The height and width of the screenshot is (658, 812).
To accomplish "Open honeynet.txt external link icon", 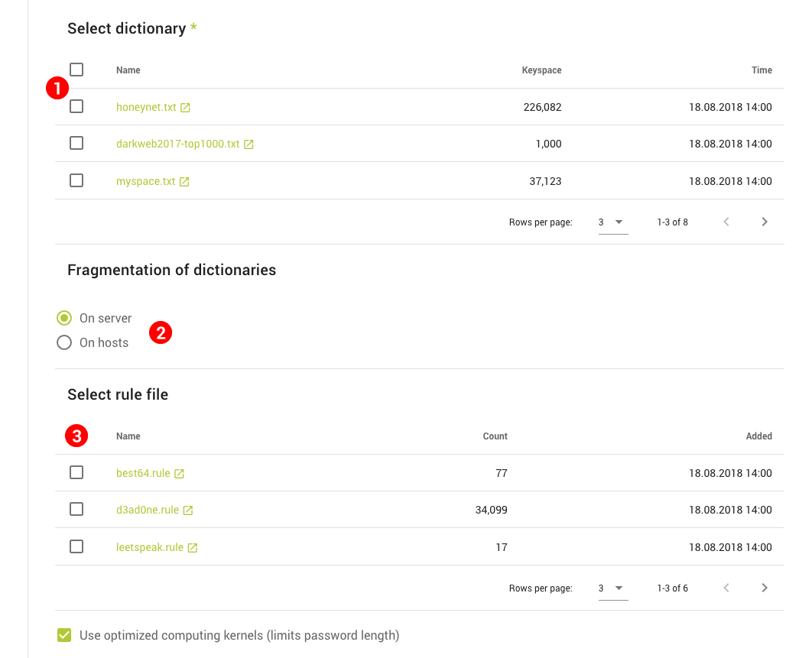I will pos(185,108).
